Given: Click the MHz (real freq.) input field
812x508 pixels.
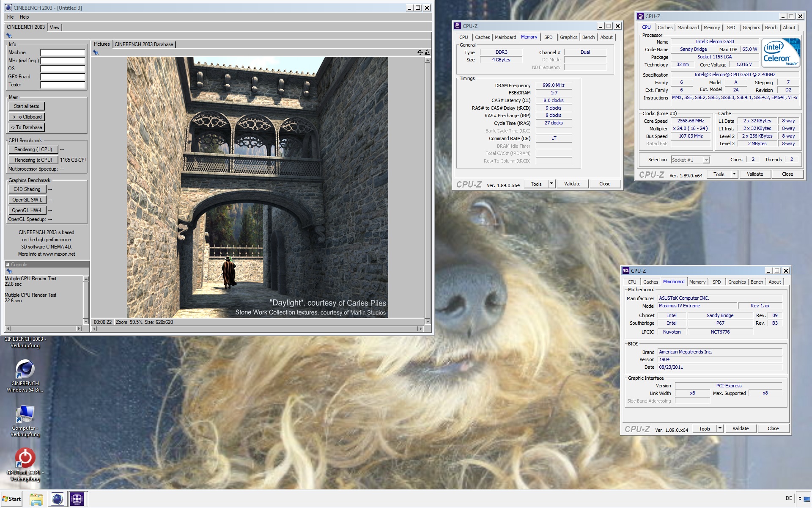Looking at the screenshot, I should tap(63, 61).
